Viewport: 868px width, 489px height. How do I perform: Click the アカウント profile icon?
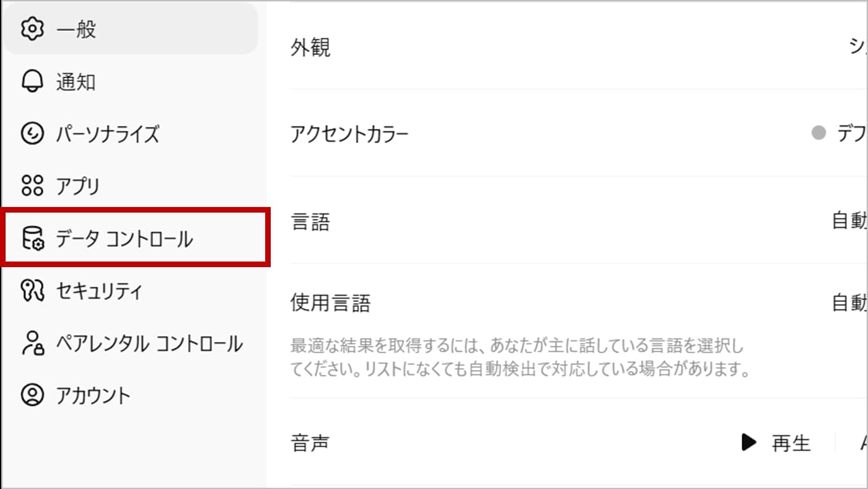coord(32,395)
